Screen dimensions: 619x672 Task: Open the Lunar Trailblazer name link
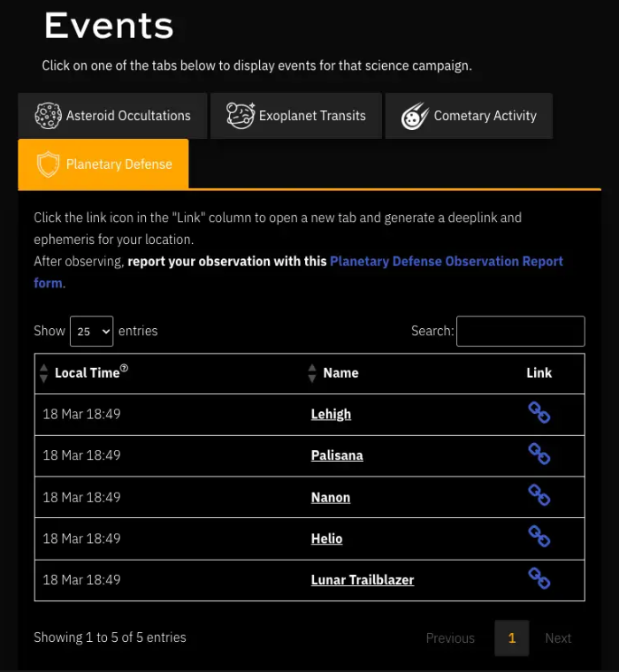point(363,580)
